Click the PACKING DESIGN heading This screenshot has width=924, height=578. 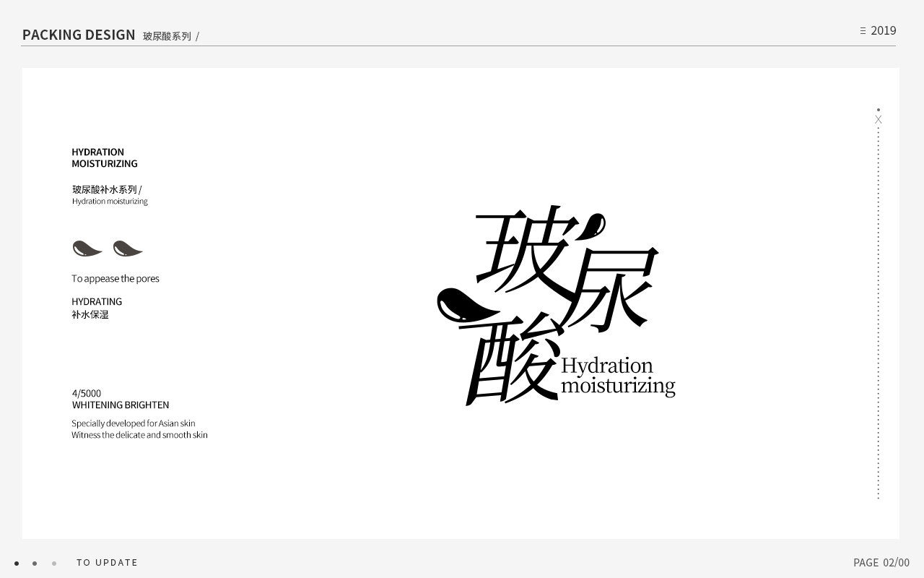point(79,35)
